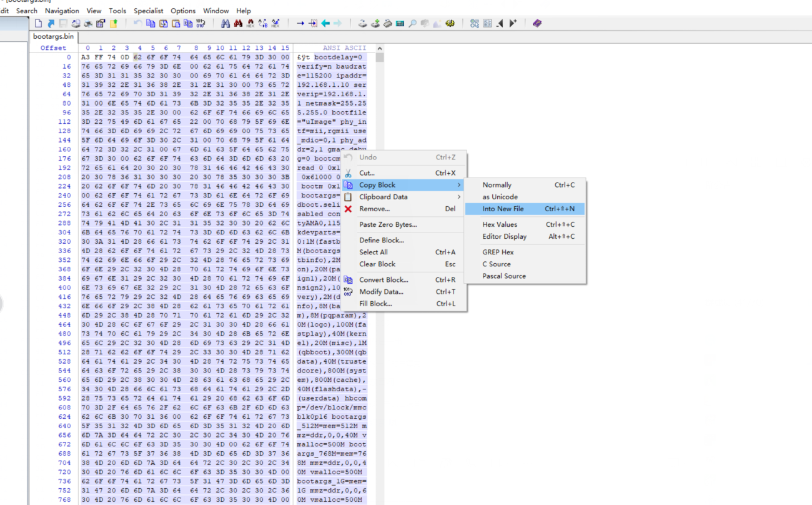Image resolution: width=812 pixels, height=505 pixels.
Task: Click the Go To Offset arrow icon
Action: [x=300, y=23]
